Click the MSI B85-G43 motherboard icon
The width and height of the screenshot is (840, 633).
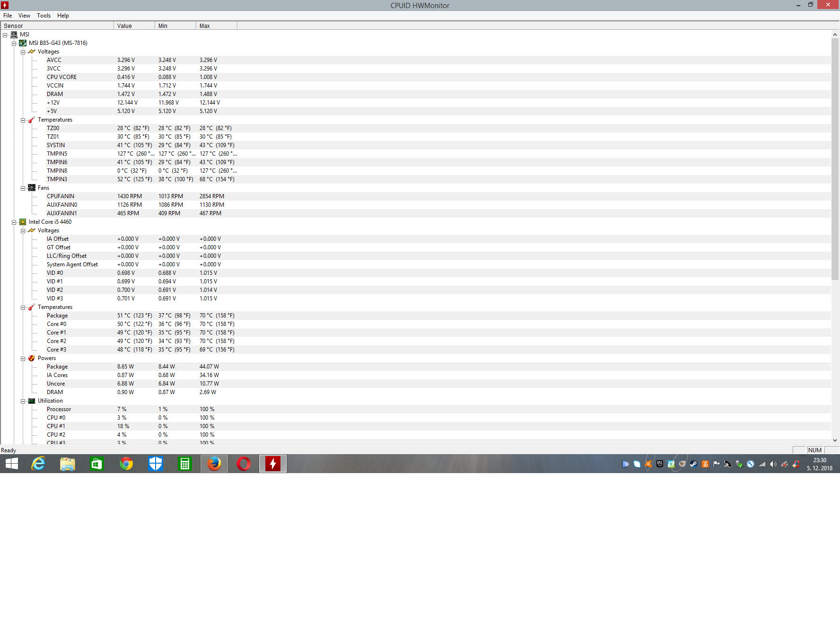(x=23, y=43)
